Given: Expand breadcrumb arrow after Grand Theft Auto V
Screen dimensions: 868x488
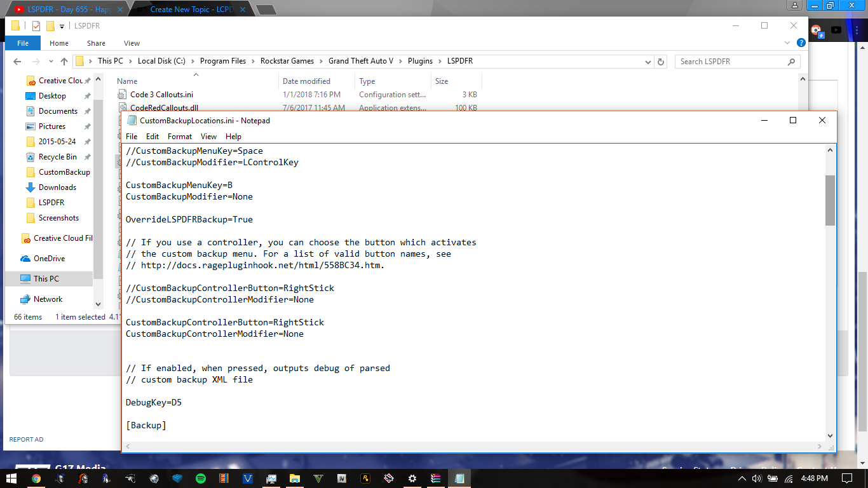Looking at the screenshot, I should (401, 62).
